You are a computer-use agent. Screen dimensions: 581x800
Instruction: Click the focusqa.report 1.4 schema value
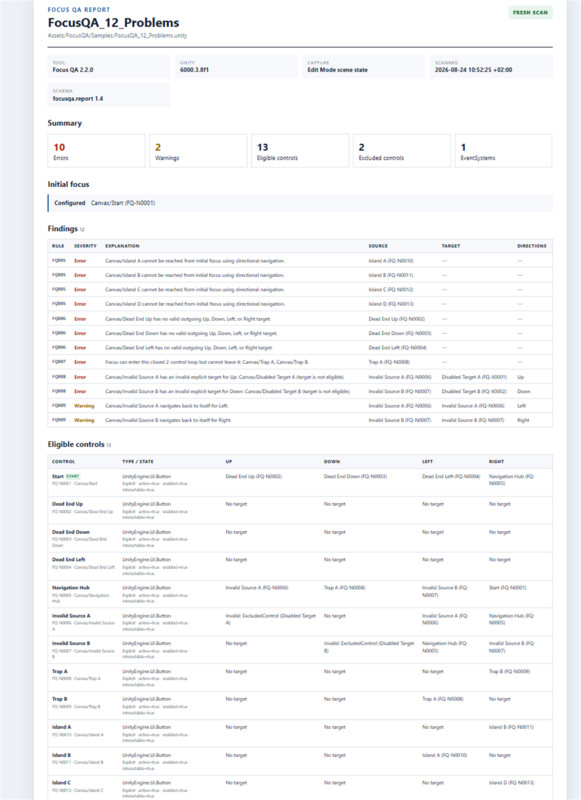[78, 98]
